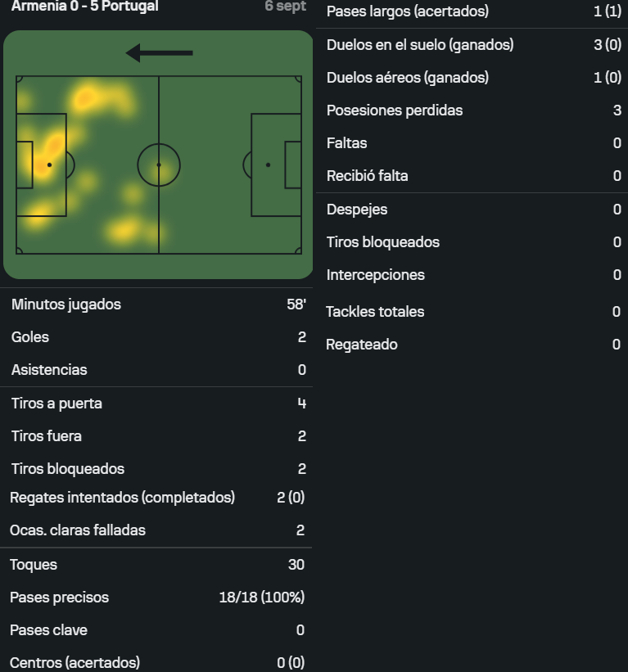This screenshot has height=672, width=628.
Task: Select the Ocas. claras falladas row
Action: tap(157, 530)
